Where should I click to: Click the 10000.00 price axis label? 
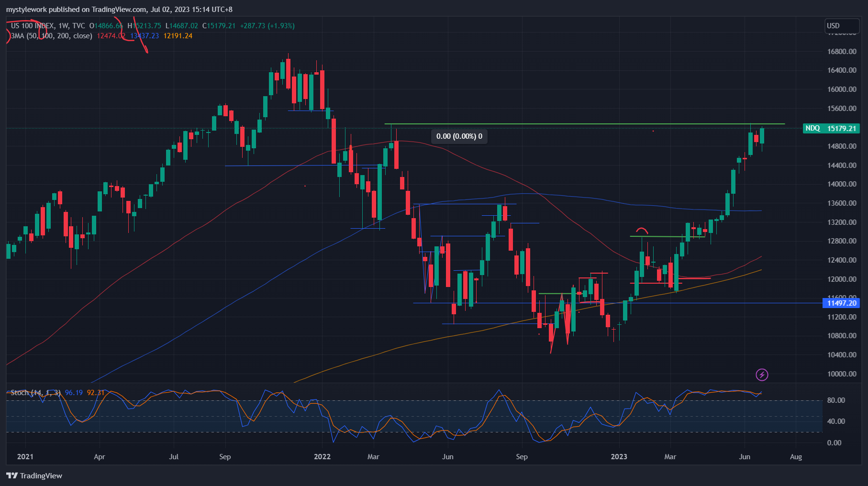pos(842,374)
